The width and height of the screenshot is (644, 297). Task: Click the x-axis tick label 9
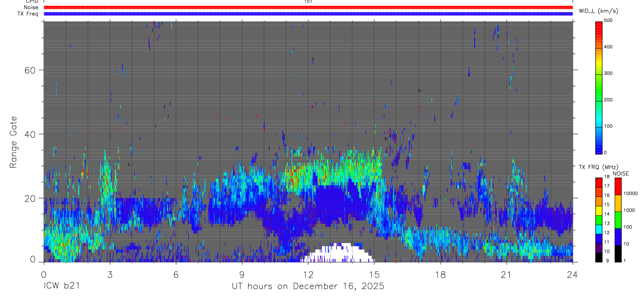(242, 274)
